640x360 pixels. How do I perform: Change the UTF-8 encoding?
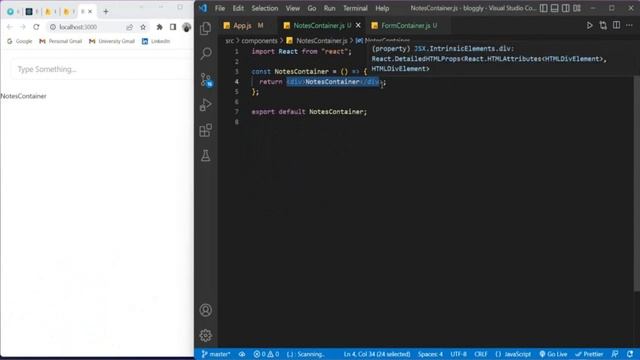458,354
